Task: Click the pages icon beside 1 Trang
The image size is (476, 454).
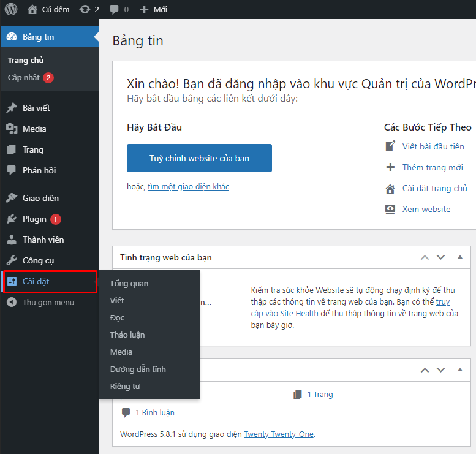Action: (298, 394)
